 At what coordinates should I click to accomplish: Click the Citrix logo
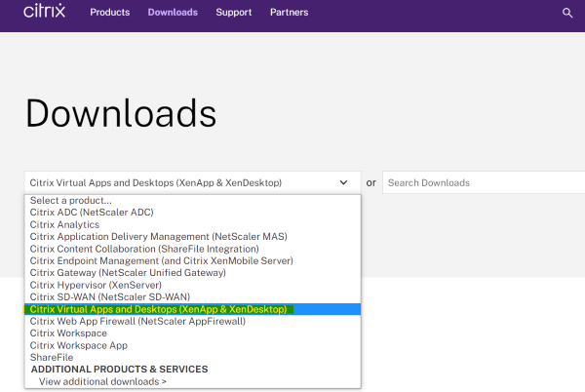click(44, 11)
